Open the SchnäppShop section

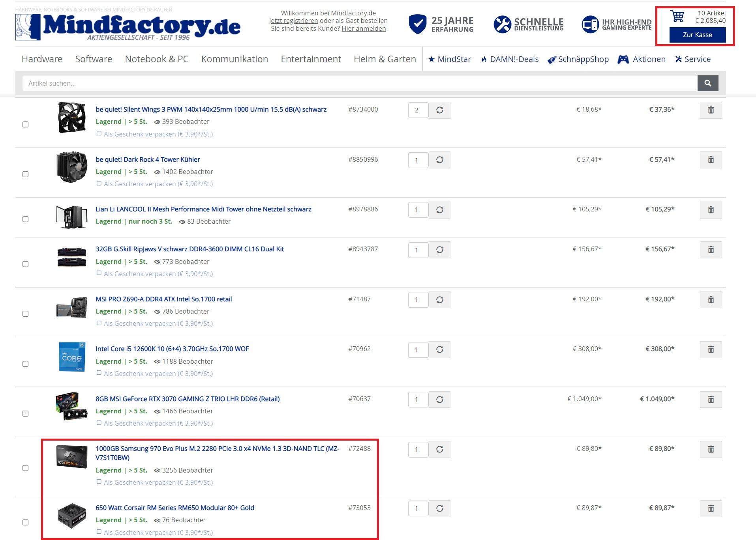[x=578, y=59]
